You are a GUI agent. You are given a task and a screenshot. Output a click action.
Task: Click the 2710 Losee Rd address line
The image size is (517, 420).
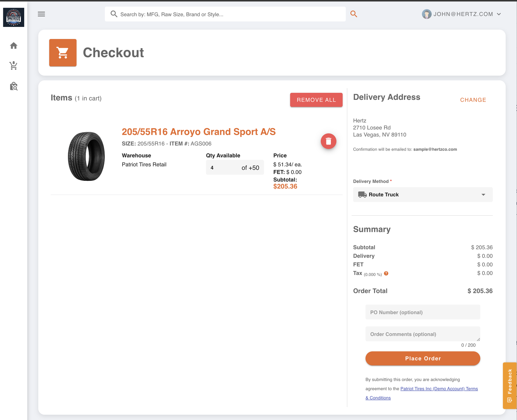tap(372, 128)
